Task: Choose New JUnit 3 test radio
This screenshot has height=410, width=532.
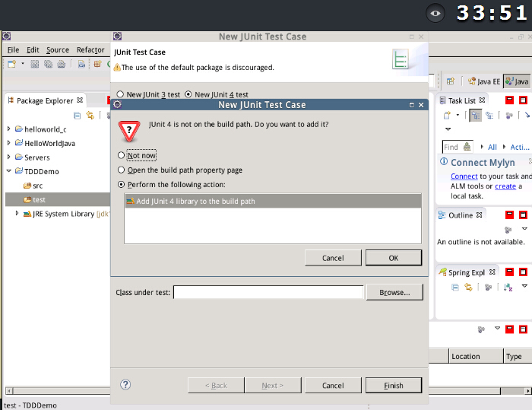Action: [x=120, y=94]
